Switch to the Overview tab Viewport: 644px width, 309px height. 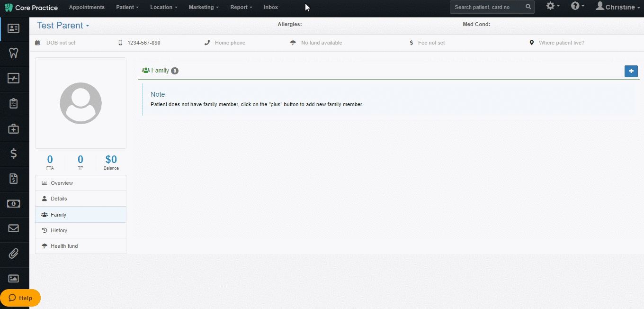point(80,183)
